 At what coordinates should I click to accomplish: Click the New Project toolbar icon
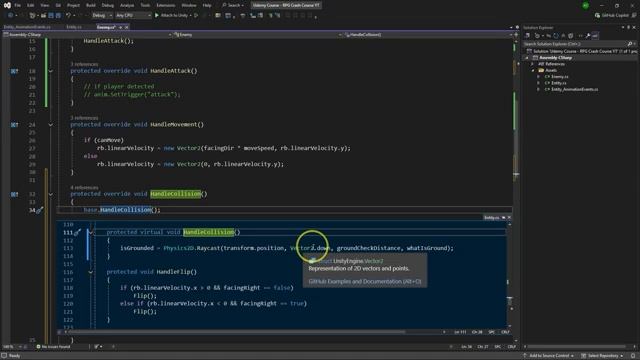click(32, 16)
